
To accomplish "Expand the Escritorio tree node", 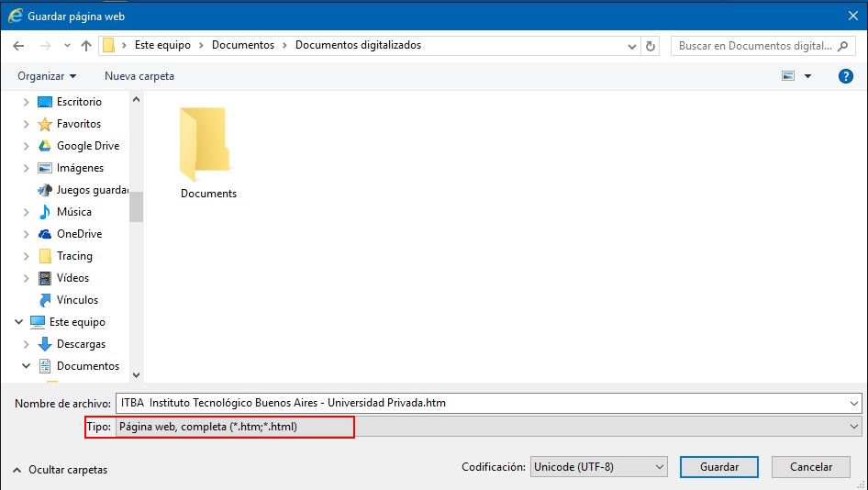I will 26,102.
